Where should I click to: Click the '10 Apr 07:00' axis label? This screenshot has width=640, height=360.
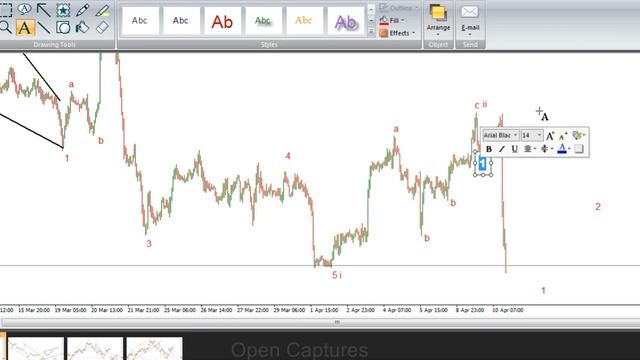[x=508, y=310]
